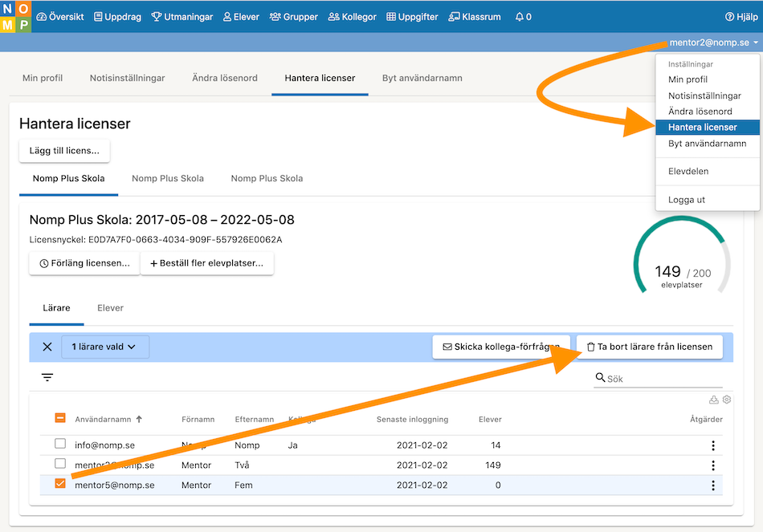Open Översikt in the top navigation
Viewport: 763px width, 532px height.
tap(60, 17)
